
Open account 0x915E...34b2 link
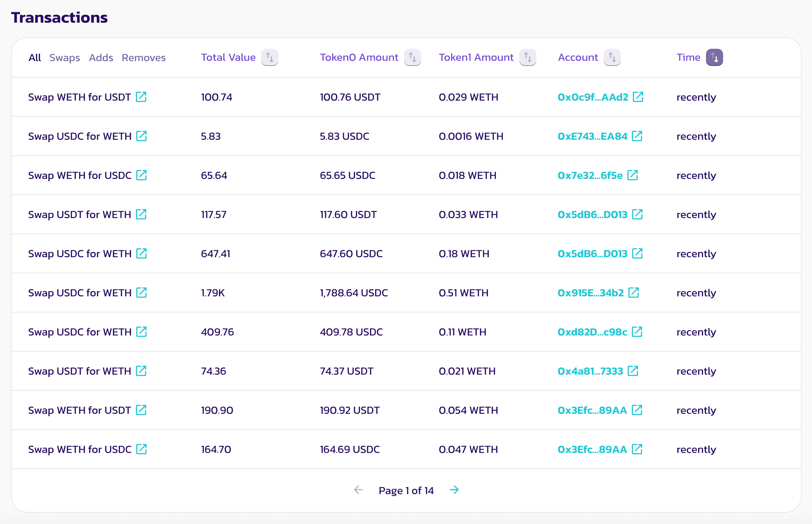(x=591, y=293)
